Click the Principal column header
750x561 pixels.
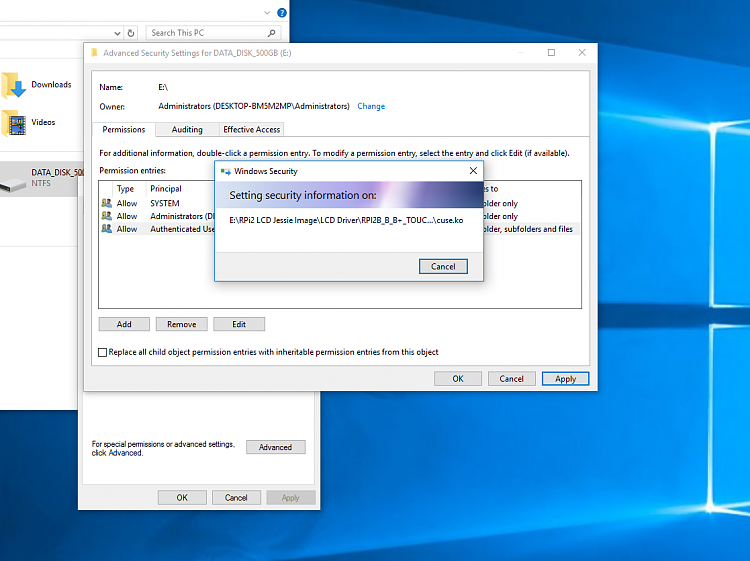point(166,189)
